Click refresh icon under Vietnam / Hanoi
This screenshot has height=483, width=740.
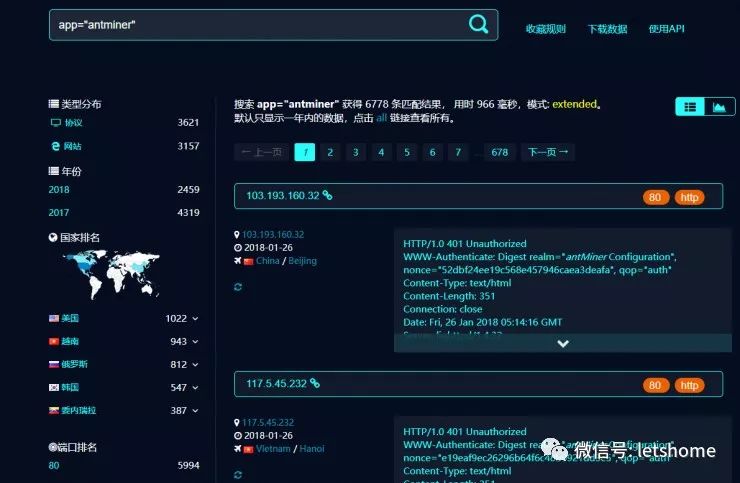(x=238, y=475)
